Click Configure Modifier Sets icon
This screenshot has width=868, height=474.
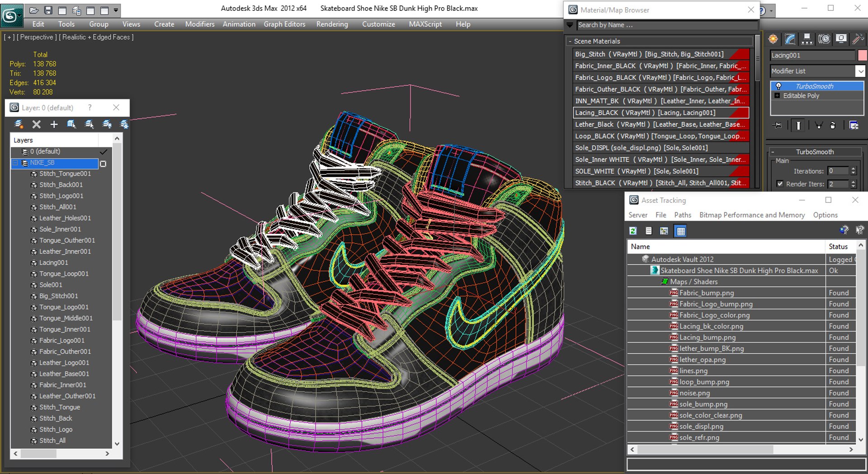(854, 125)
